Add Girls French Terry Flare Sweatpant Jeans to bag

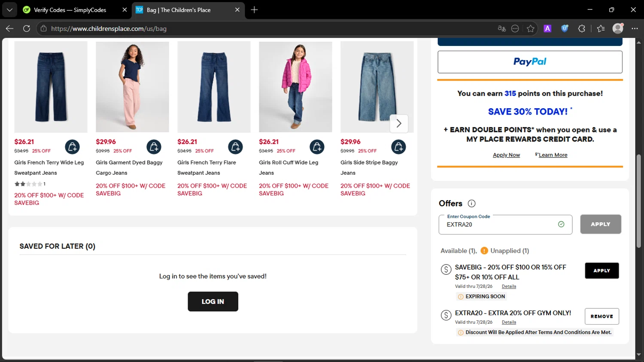[235, 147]
